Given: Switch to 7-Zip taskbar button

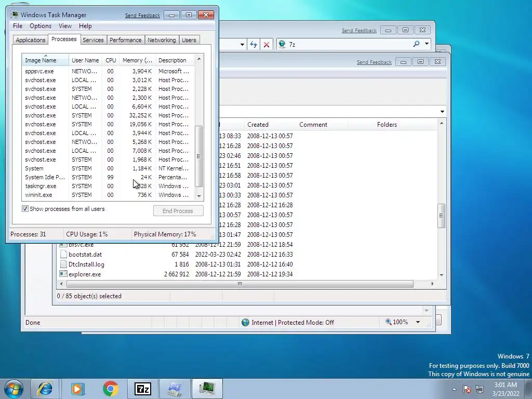Looking at the screenshot, I should pyautogui.click(x=143, y=389).
